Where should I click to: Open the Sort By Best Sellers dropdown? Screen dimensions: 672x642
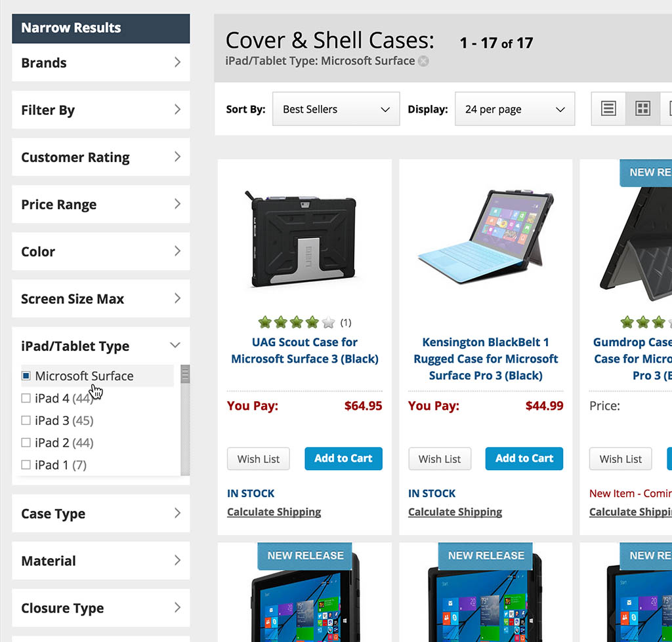click(336, 110)
